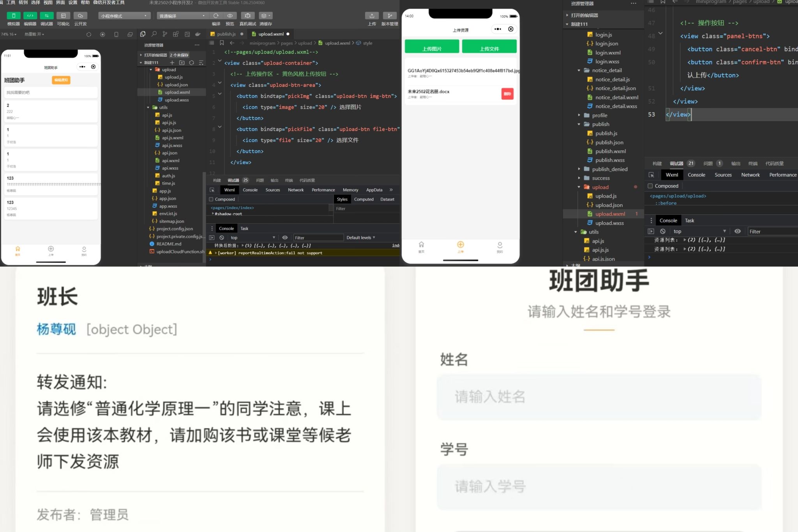Open the search icon in the sidebar
This screenshot has width=798, height=532.
[x=154, y=34]
